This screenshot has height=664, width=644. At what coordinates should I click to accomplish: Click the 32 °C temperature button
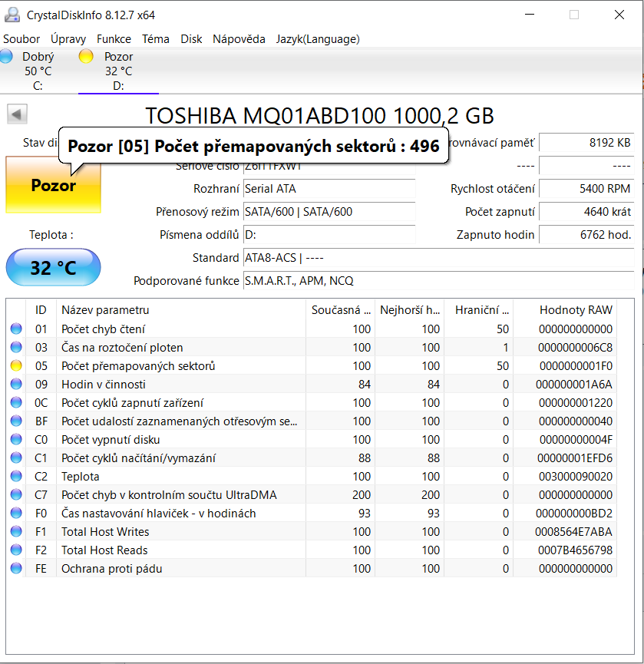coord(53,268)
